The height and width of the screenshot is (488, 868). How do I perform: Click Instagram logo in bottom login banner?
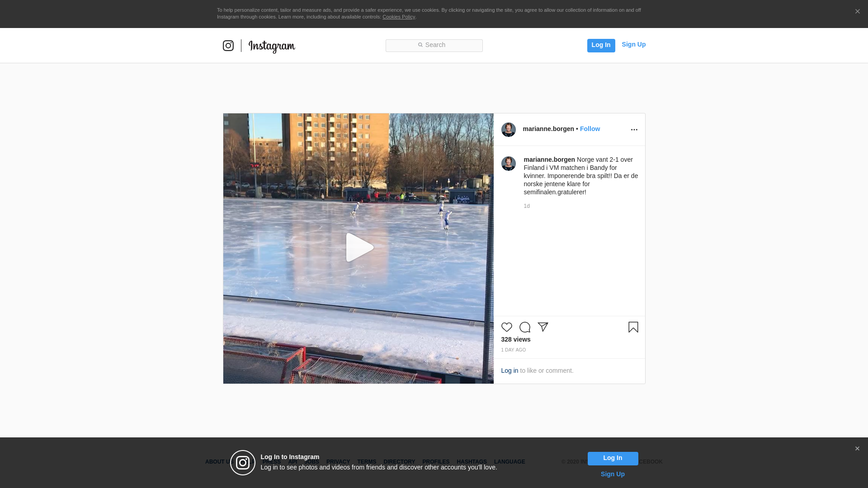click(243, 463)
